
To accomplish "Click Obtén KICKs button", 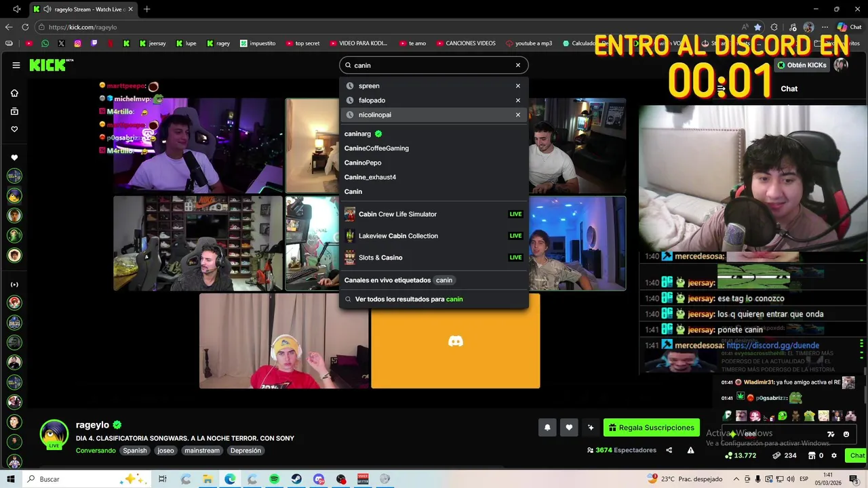I will (802, 65).
